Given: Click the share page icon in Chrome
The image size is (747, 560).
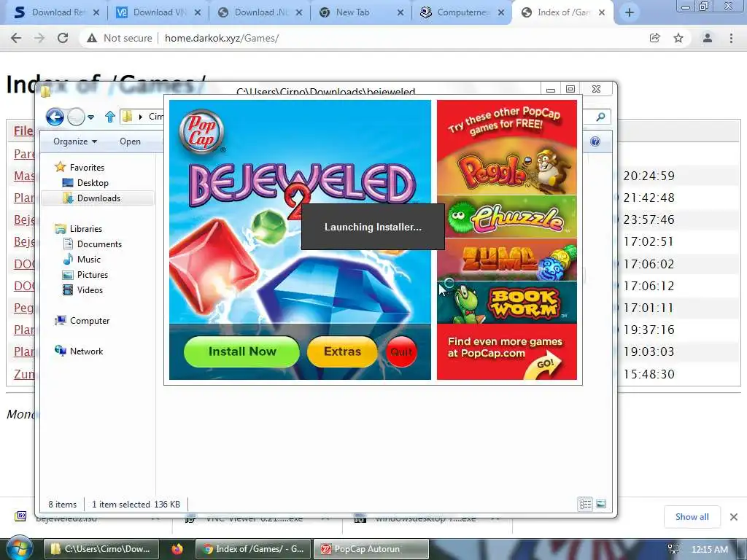Looking at the screenshot, I should 655,38.
